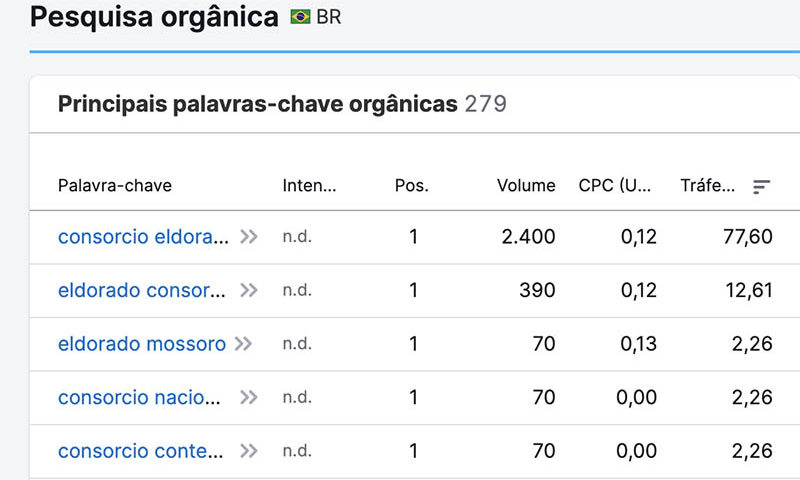Click the Inten... column header
This screenshot has width=800, height=480.
[x=309, y=186]
